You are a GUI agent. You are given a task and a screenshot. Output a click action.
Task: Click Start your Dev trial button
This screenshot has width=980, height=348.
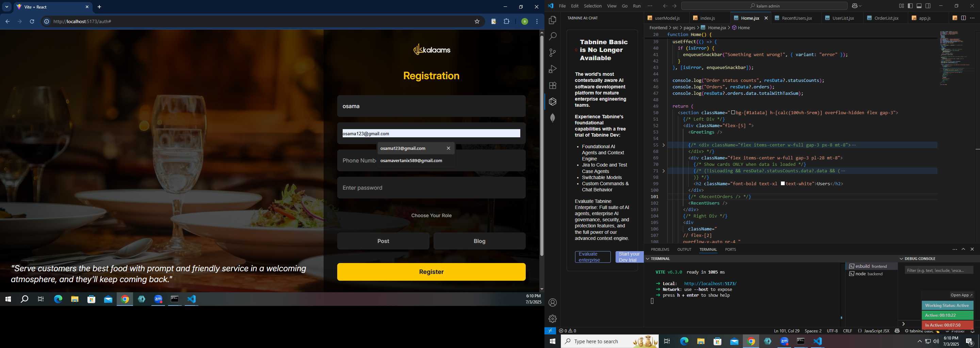[629, 257]
